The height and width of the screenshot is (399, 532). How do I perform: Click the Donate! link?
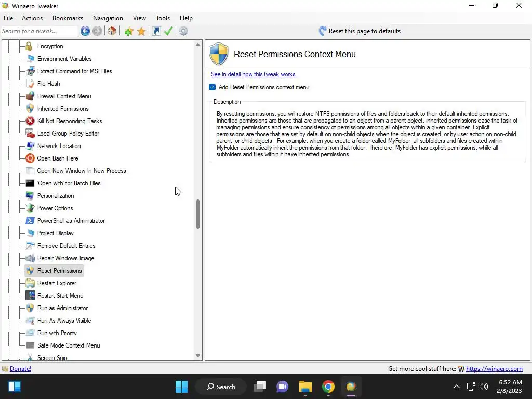(x=20, y=369)
